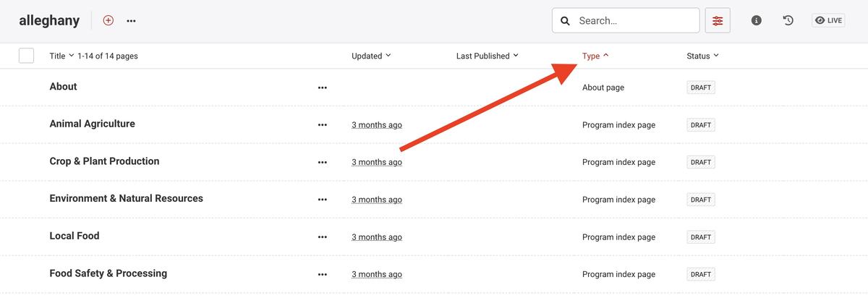Click Environment & Natural Resources' type cell

point(618,200)
